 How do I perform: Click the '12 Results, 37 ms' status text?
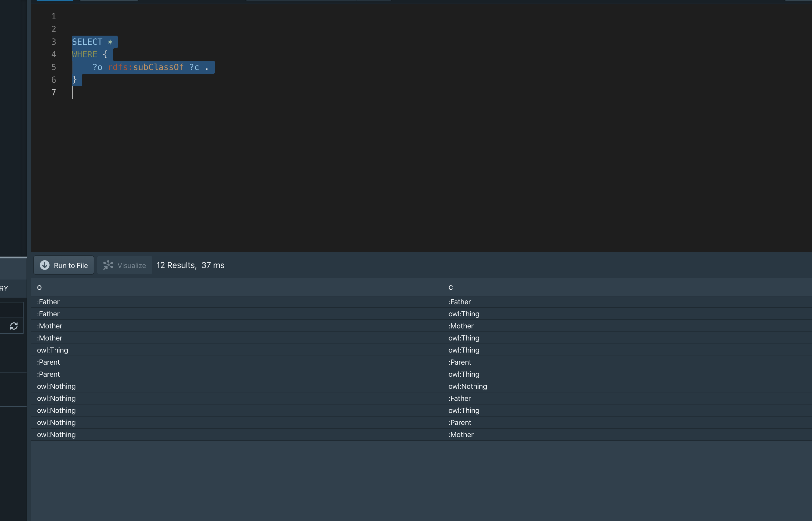coord(190,265)
